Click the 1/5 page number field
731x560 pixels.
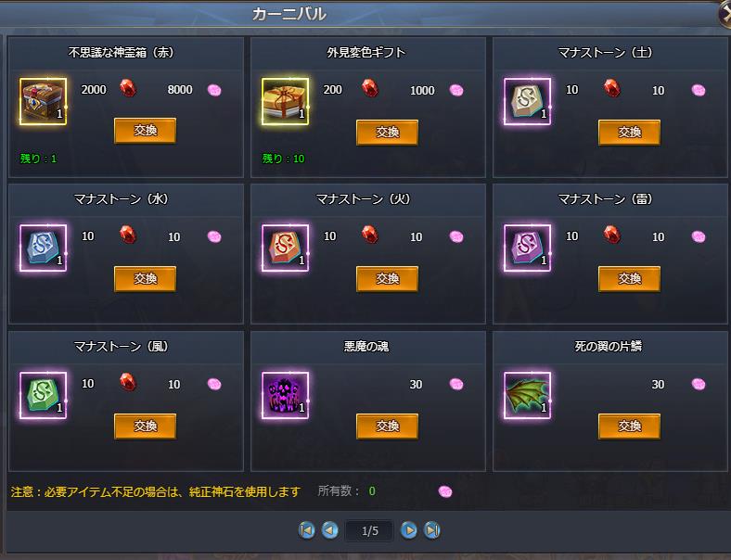pyautogui.click(x=370, y=530)
